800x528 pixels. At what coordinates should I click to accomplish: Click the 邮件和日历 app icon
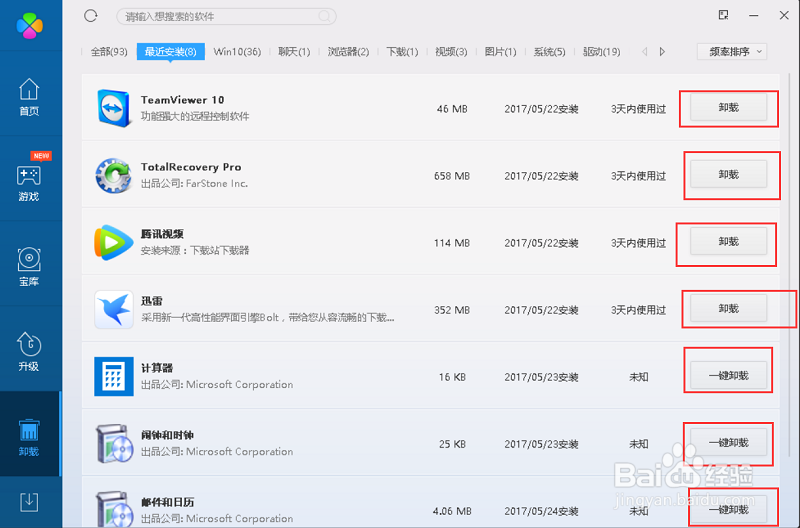coord(112,509)
